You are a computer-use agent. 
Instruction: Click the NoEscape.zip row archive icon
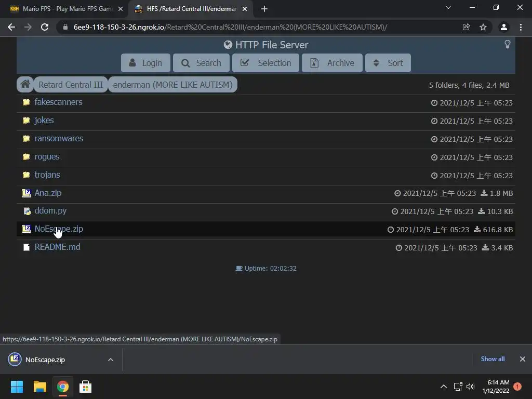point(26,229)
